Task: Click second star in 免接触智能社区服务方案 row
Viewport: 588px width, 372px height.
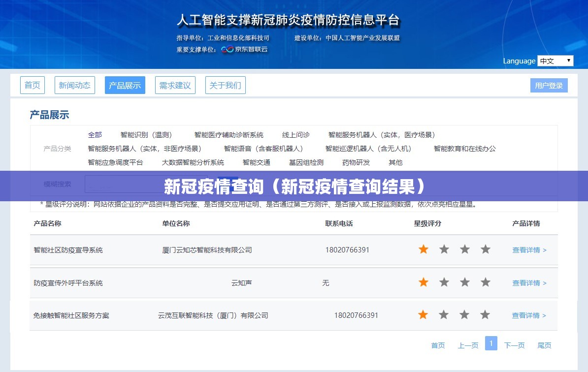Action: 444,315
